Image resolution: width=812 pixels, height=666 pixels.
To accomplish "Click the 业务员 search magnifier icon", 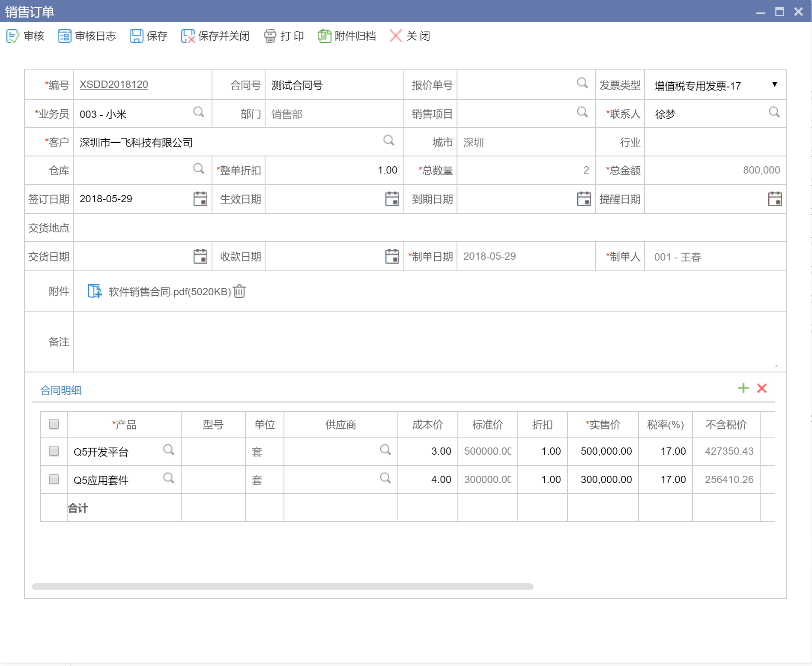I will (198, 112).
